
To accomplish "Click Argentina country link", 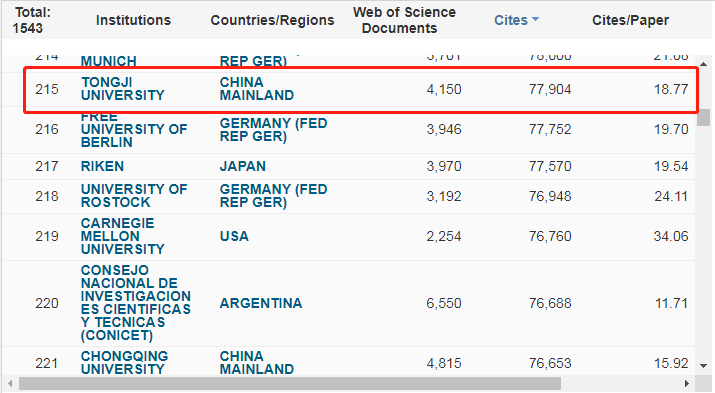I will click(261, 303).
